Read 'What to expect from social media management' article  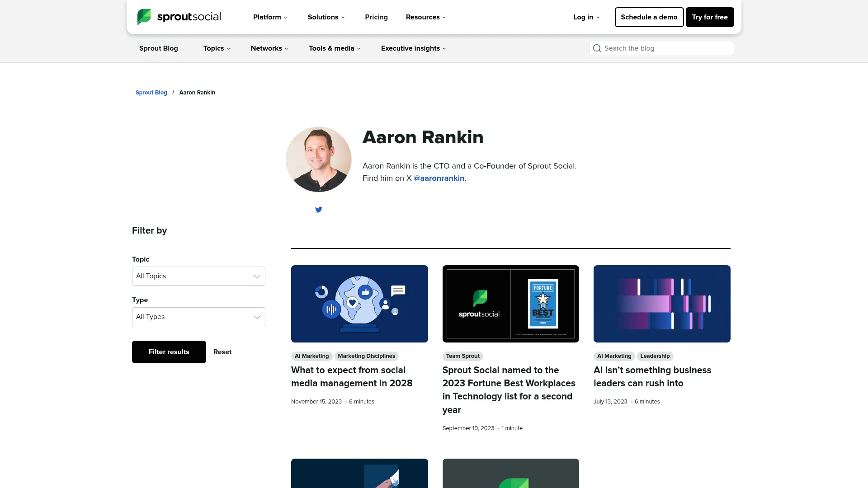(352, 376)
